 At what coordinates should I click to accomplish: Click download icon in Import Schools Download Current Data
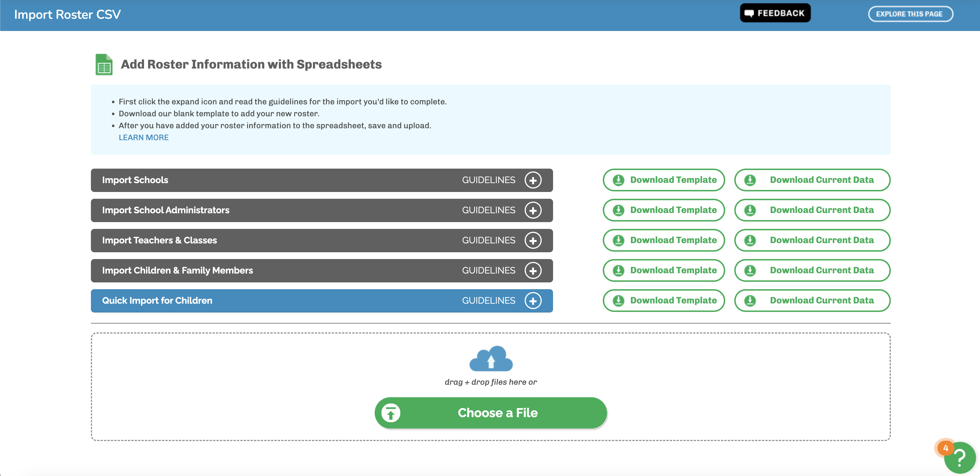[750, 180]
